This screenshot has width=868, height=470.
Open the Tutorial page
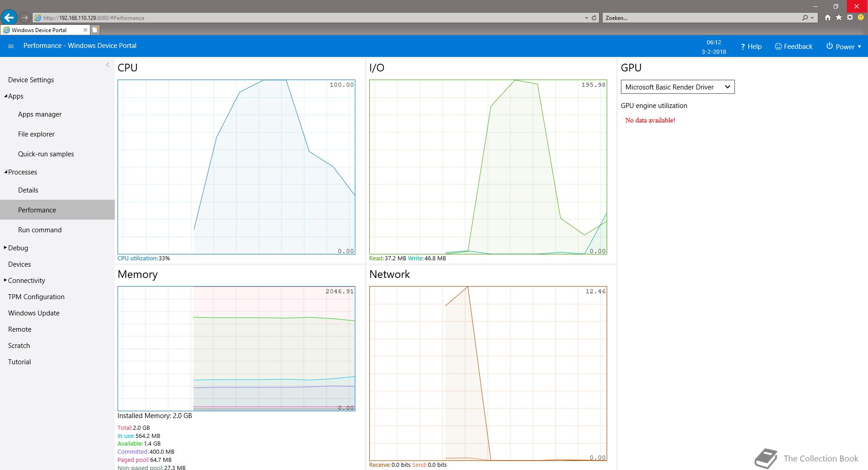19,362
